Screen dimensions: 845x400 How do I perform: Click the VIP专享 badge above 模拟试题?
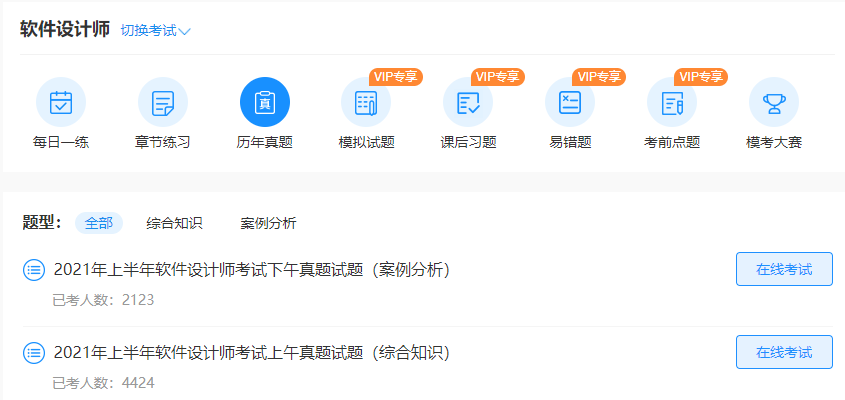(395, 76)
